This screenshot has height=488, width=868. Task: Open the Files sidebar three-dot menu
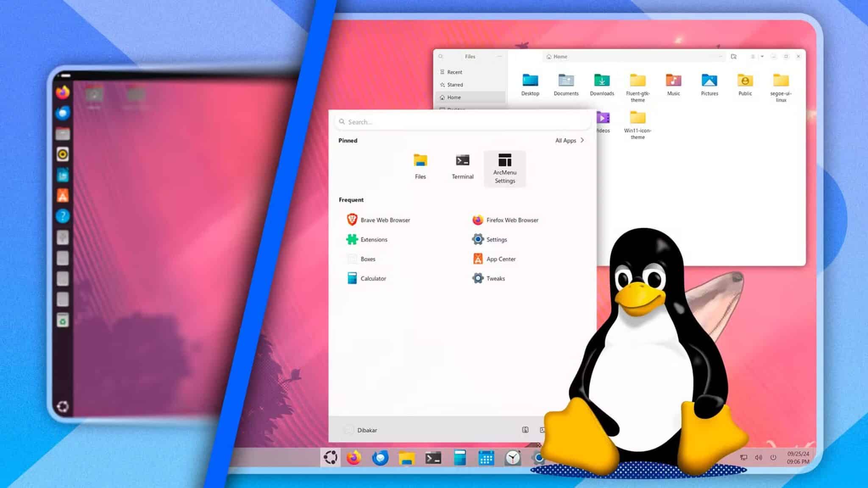500,56
